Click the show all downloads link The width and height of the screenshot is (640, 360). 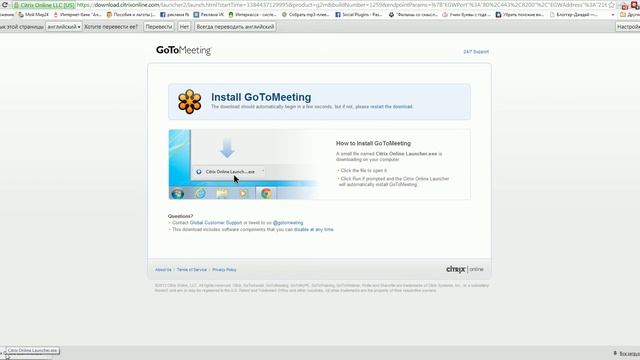(627, 353)
